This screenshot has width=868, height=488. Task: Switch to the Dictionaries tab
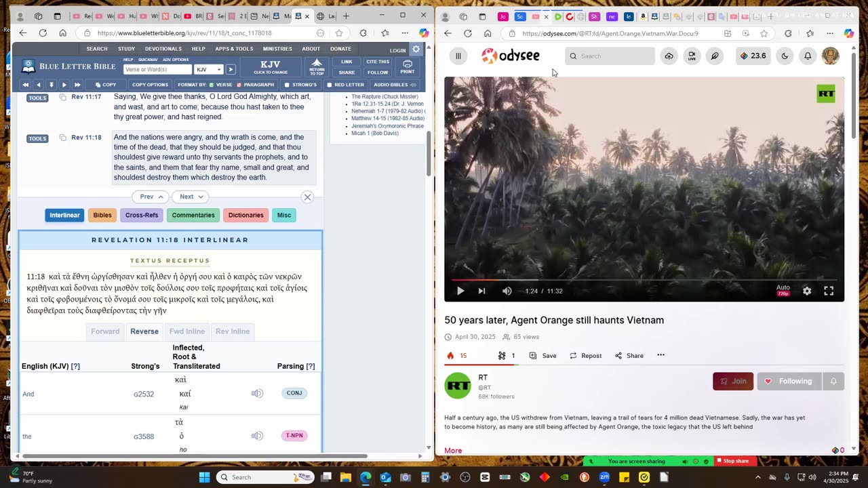[x=245, y=215]
